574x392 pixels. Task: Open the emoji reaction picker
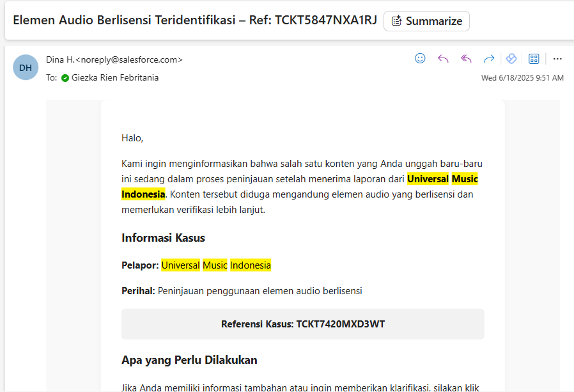pyautogui.click(x=420, y=59)
